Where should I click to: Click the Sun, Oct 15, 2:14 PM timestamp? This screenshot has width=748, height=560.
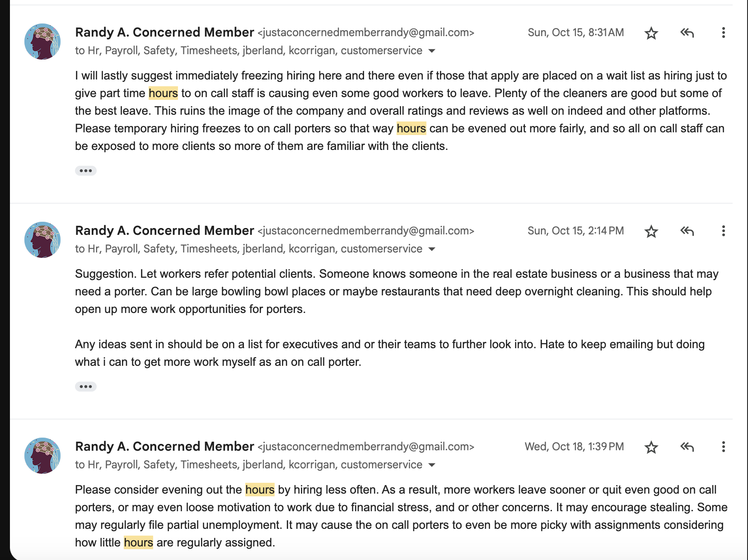tap(575, 231)
